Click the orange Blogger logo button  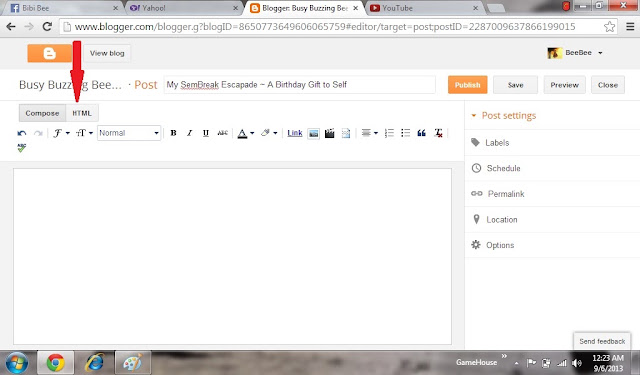[x=50, y=53]
